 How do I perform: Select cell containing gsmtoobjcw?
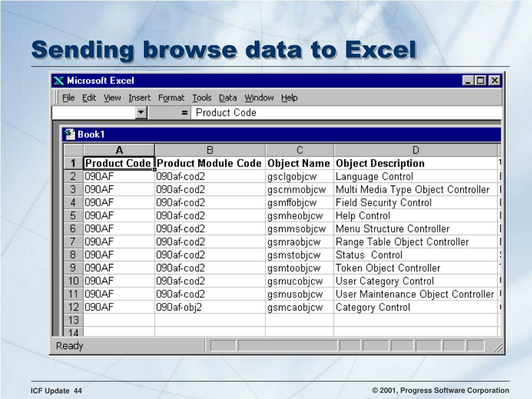tap(300, 268)
